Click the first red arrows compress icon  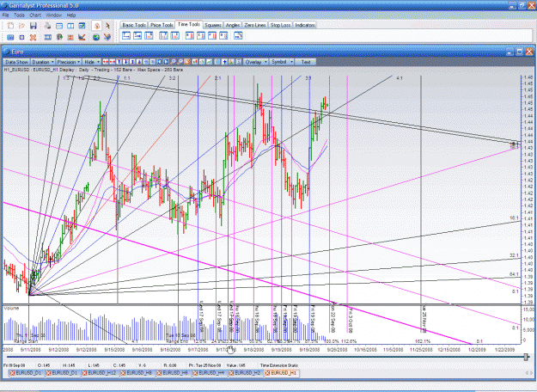click(106, 62)
